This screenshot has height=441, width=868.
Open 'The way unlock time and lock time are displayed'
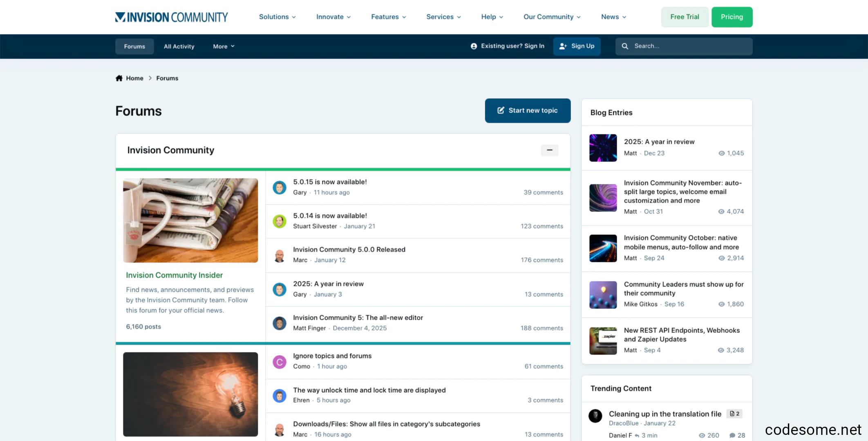pyautogui.click(x=369, y=390)
